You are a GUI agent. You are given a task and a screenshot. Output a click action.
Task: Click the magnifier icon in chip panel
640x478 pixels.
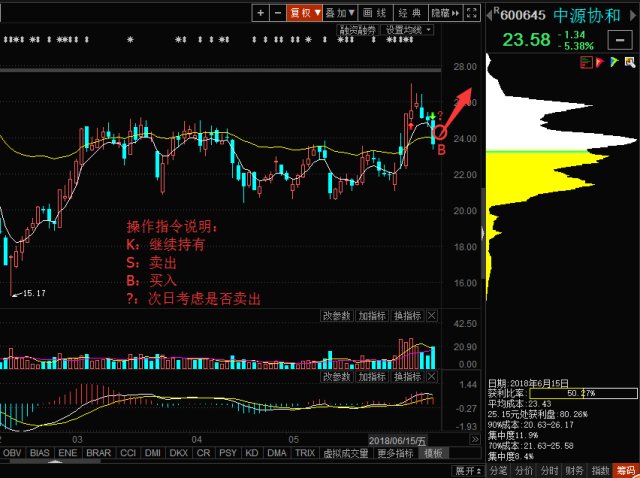[630, 62]
